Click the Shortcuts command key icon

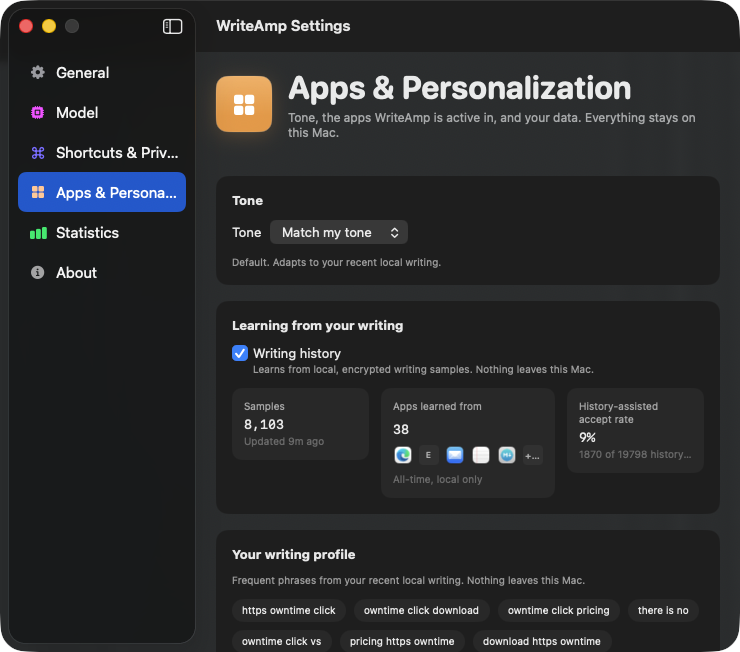[x=38, y=153]
